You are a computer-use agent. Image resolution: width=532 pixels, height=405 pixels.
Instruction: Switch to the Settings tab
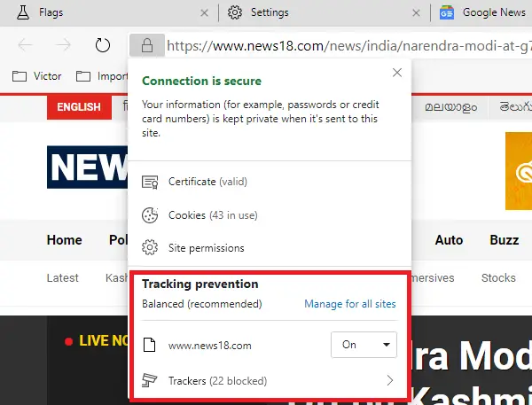pyautogui.click(x=324, y=13)
